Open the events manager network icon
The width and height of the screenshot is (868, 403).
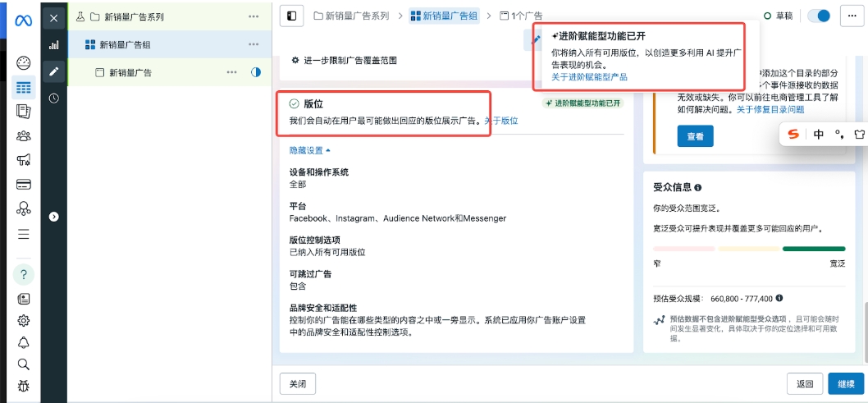(23, 208)
